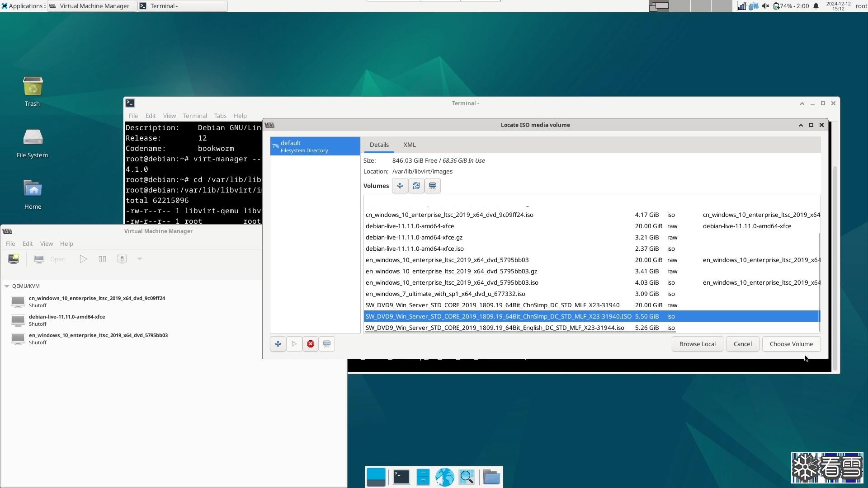Open battery power indicator 74%
868x488 pixels.
[791, 6]
